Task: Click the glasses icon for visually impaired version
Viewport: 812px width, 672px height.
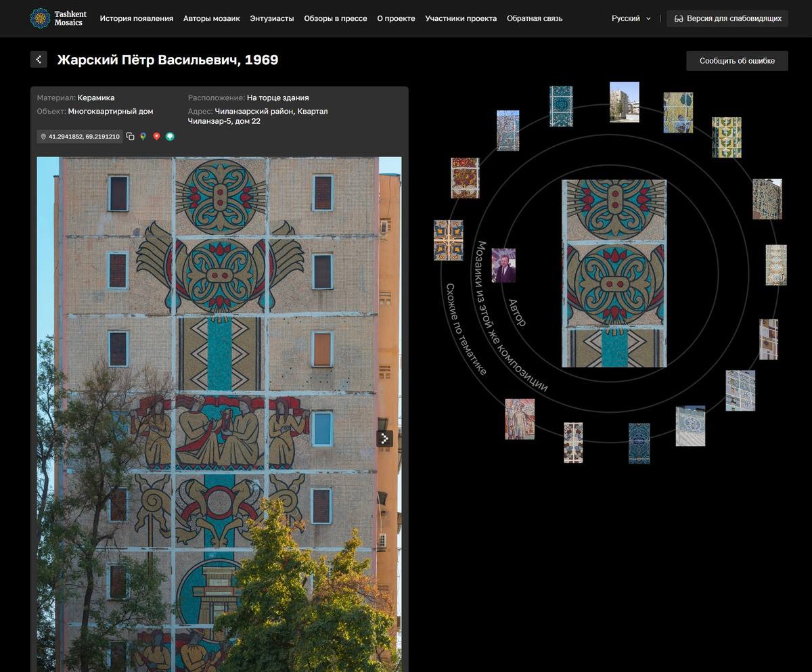Action: click(679, 18)
